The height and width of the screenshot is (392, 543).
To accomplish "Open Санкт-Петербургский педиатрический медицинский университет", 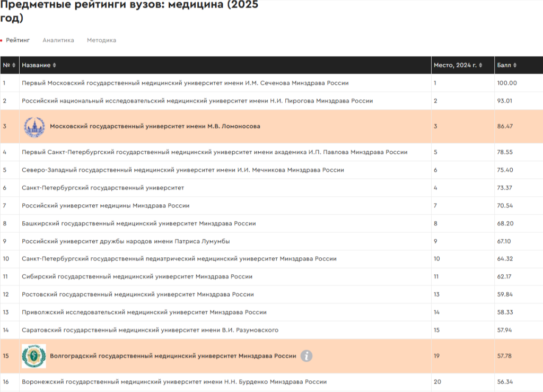I will click(x=179, y=259).
